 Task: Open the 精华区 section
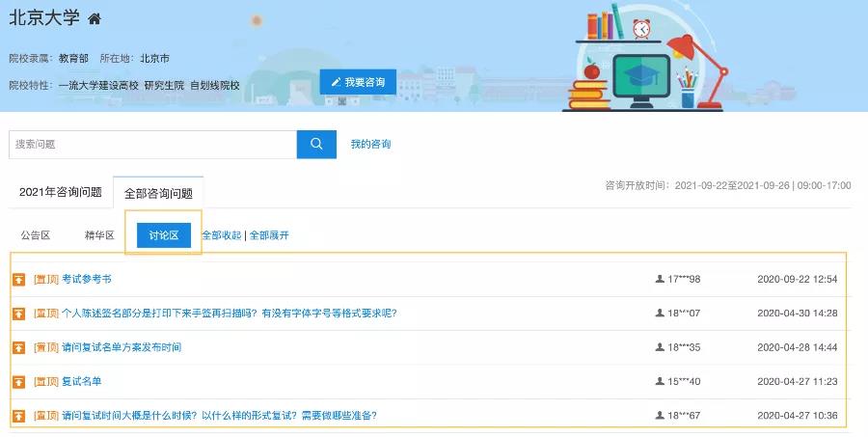[99, 235]
